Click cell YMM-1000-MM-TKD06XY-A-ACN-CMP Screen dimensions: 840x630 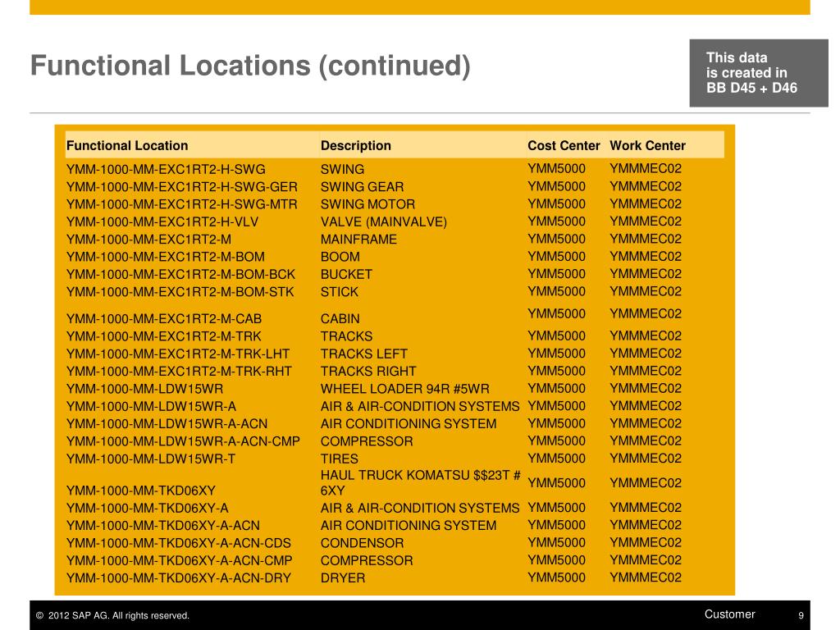(180, 560)
